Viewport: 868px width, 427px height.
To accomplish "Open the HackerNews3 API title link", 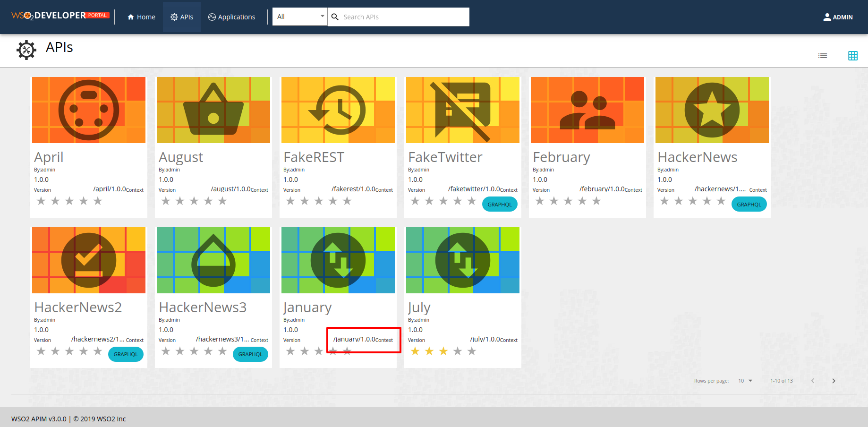I will 203,307.
